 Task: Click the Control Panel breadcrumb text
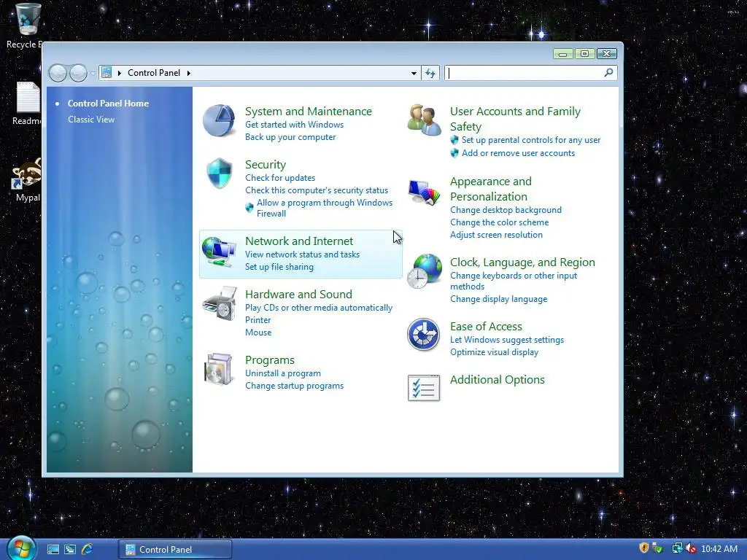click(154, 73)
